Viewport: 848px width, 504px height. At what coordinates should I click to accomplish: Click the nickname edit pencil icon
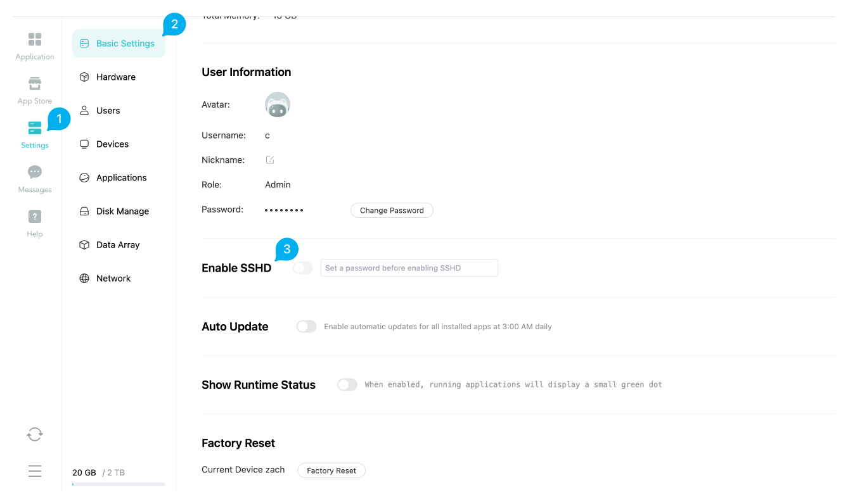click(270, 160)
